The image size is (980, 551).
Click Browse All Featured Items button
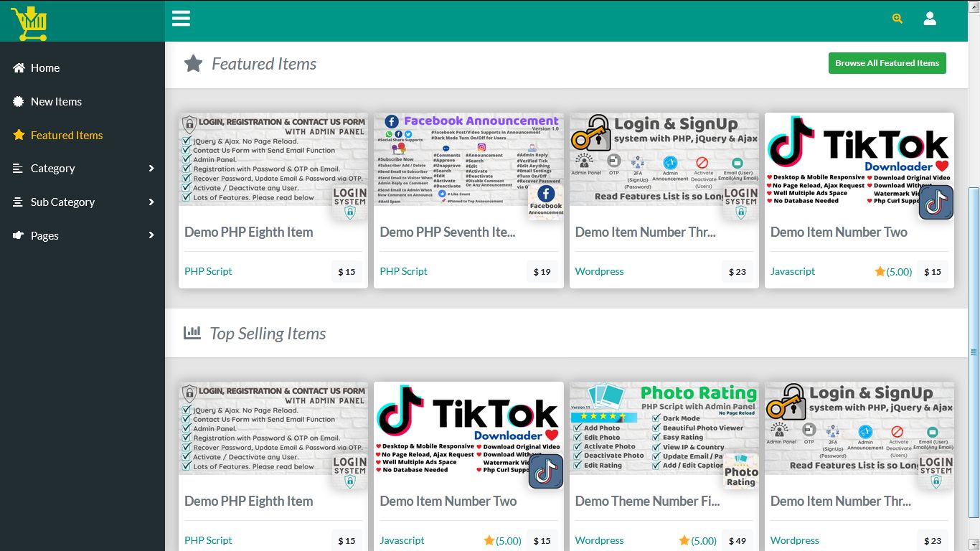pyautogui.click(x=887, y=63)
